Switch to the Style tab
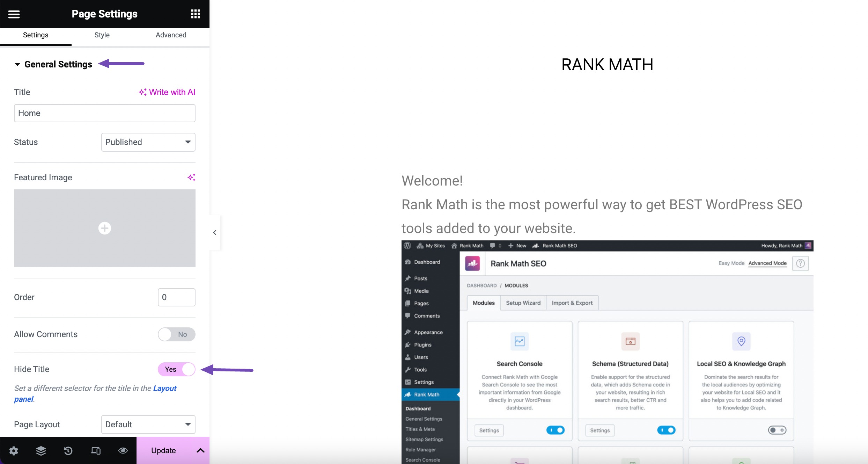Viewport: 868px width, 464px height. point(102,35)
